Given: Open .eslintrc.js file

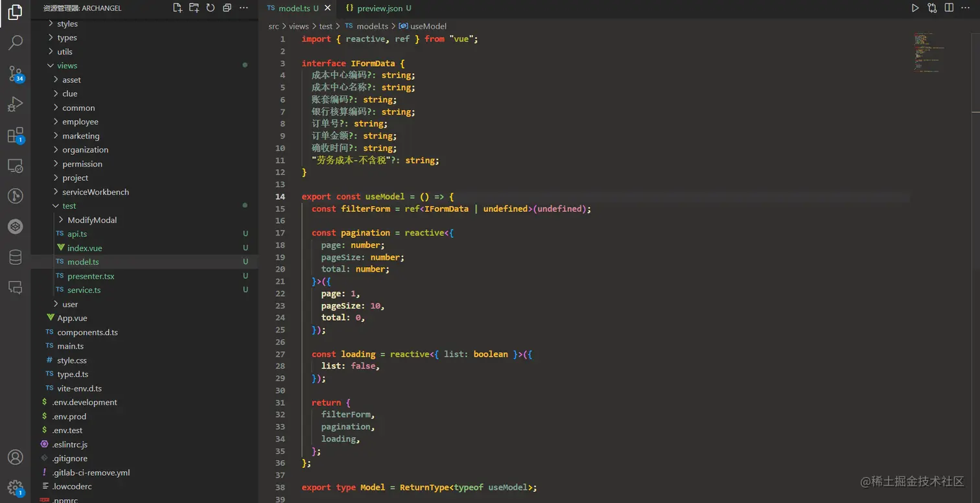Looking at the screenshot, I should click(x=144, y=445).
